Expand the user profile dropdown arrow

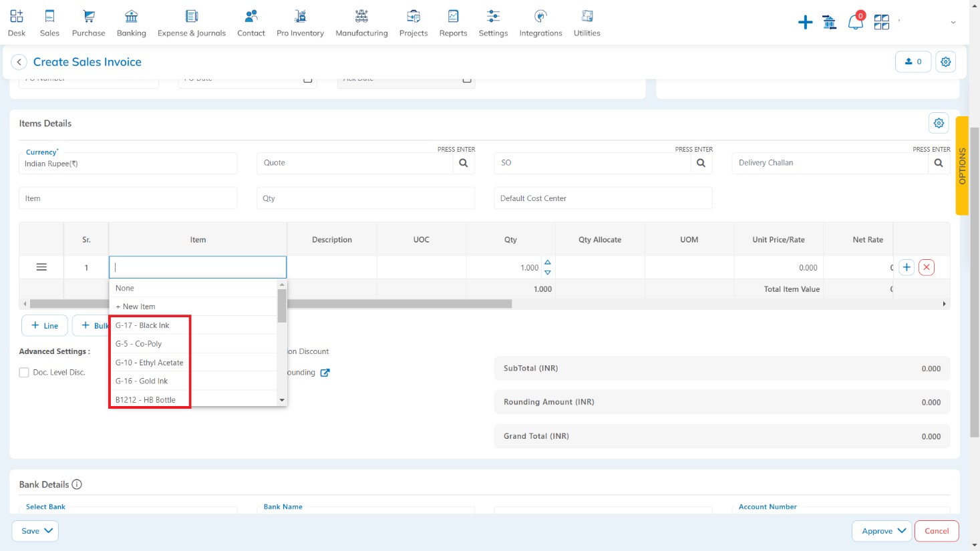[x=953, y=23]
